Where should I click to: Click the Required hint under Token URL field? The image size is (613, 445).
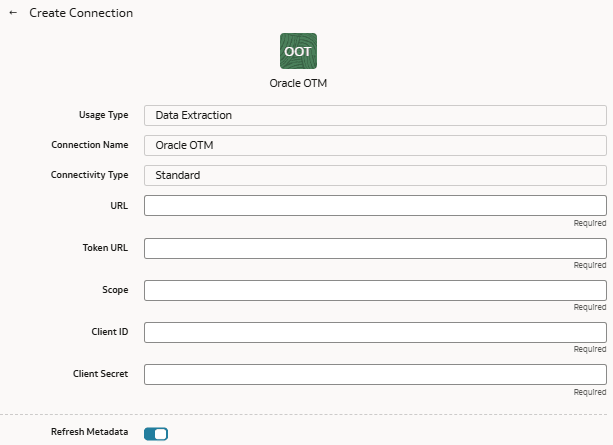point(590,266)
